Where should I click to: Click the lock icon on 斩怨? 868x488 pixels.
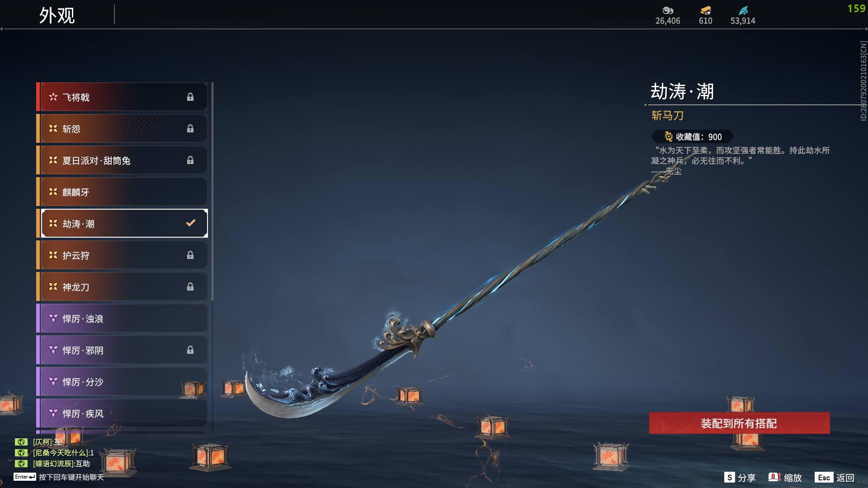(190, 129)
